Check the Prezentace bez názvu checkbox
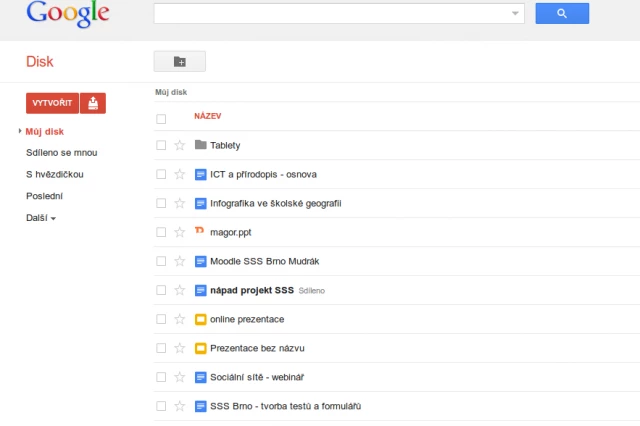Screen dimensions: 640x426 (x=161, y=348)
